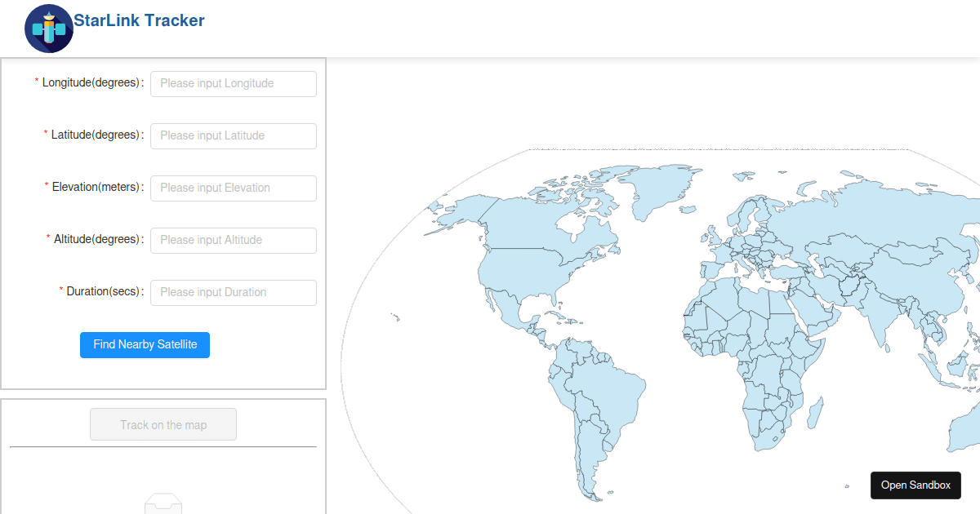
Task: Click the Elevation input field
Action: [x=233, y=188]
